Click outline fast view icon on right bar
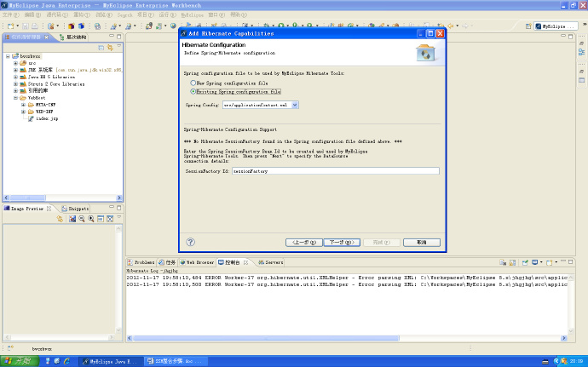This screenshot has width=588, height=367. (582, 52)
